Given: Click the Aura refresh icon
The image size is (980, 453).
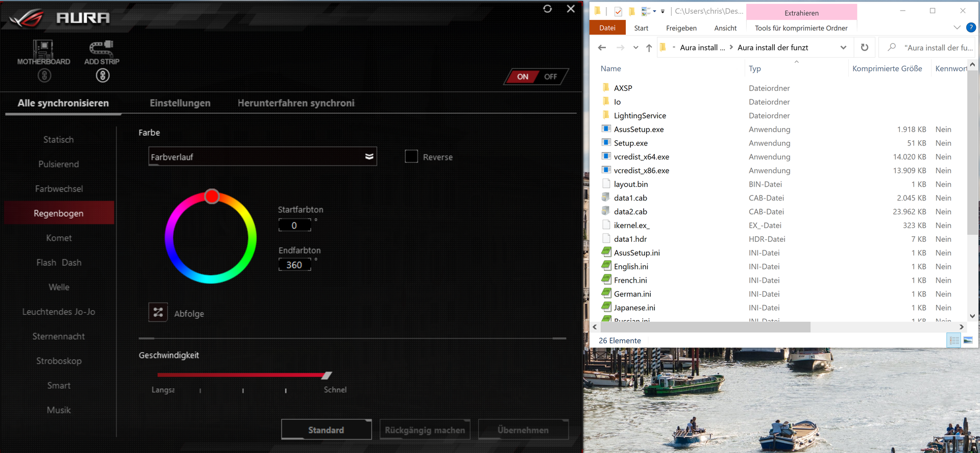Looking at the screenshot, I should tap(548, 9).
